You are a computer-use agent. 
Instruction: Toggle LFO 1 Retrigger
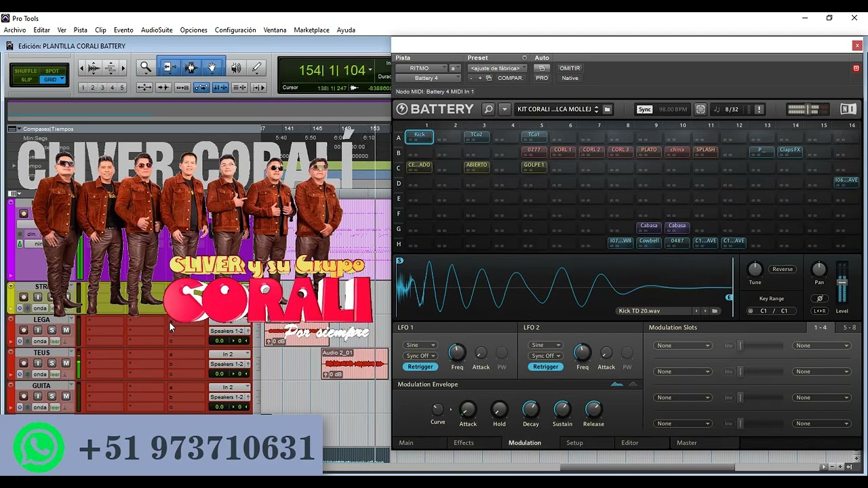pos(420,367)
